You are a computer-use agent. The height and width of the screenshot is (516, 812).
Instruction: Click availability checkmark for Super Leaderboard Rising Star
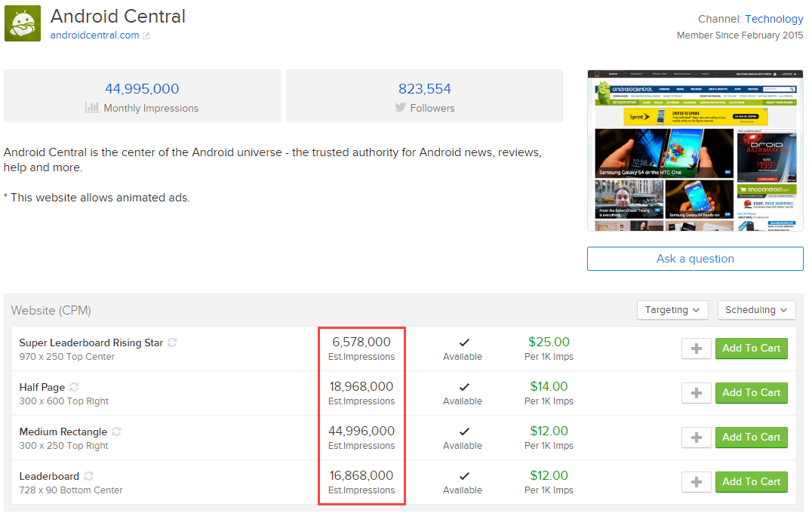tap(465, 342)
